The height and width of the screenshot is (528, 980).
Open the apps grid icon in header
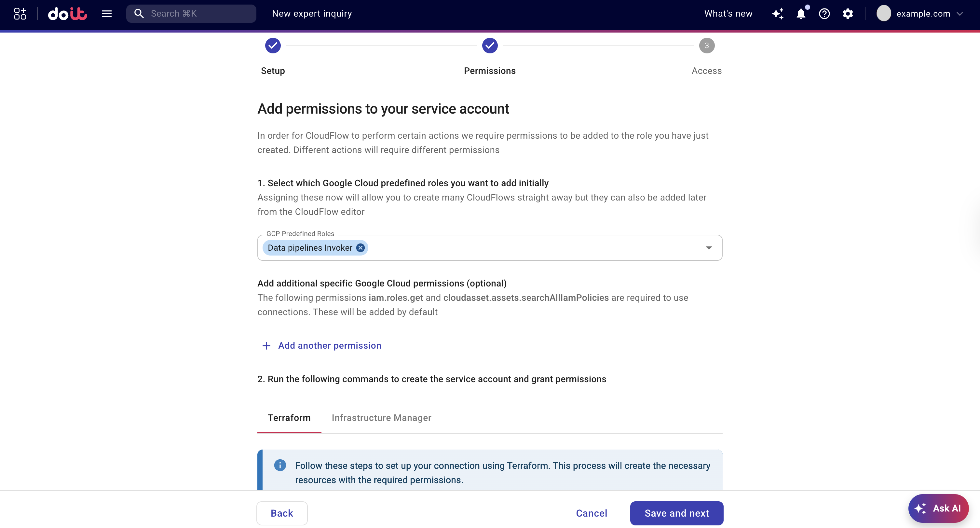click(20, 14)
